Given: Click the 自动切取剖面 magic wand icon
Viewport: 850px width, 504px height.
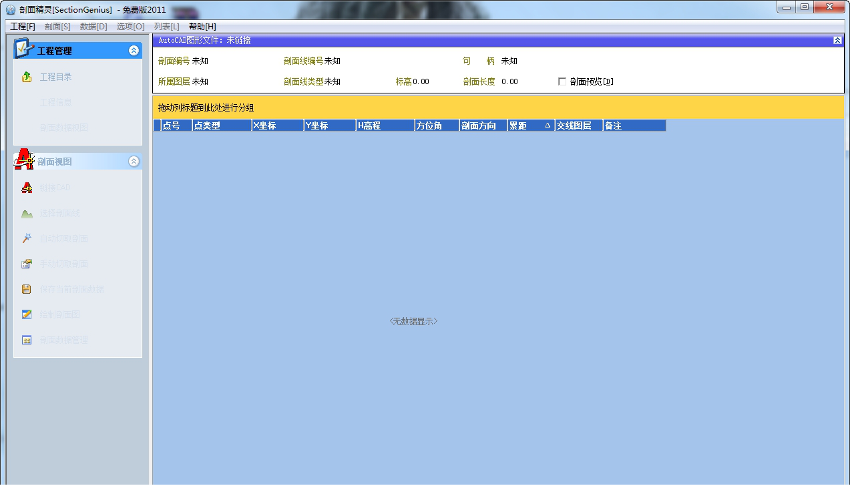Looking at the screenshot, I should coord(27,238).
